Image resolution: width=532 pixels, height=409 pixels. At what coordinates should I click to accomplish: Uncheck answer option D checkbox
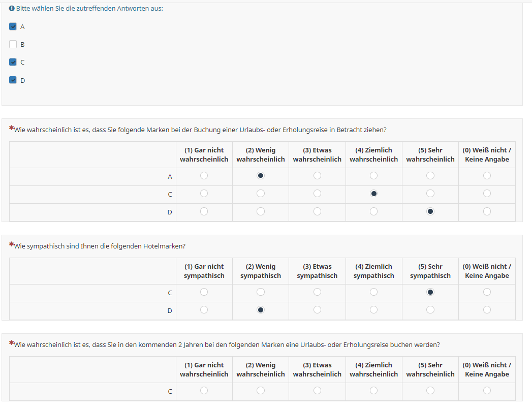(x=13, y=80)
